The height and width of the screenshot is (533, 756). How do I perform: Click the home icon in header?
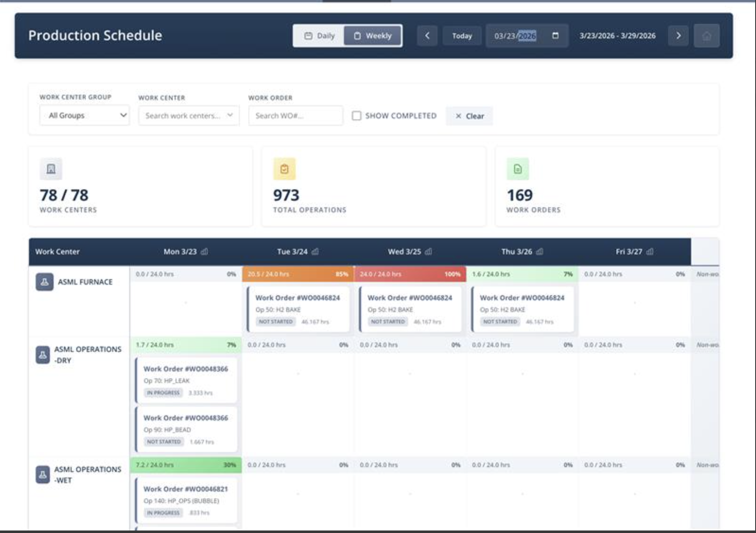(706, 36)
